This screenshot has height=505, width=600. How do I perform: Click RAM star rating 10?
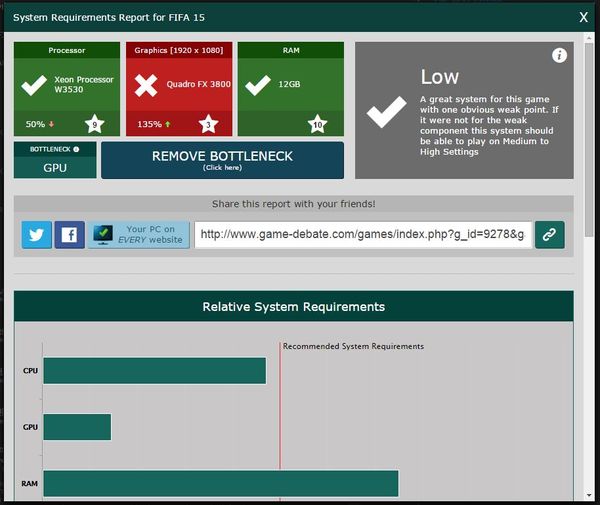pos(318,124)
